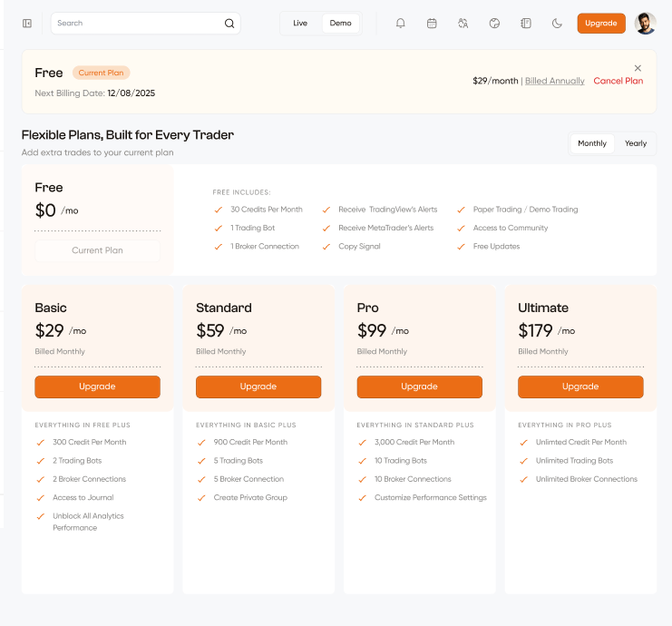Click the Free card's Current Plan button
Viewport: 672px width, 626px height.
pos(97,250)
